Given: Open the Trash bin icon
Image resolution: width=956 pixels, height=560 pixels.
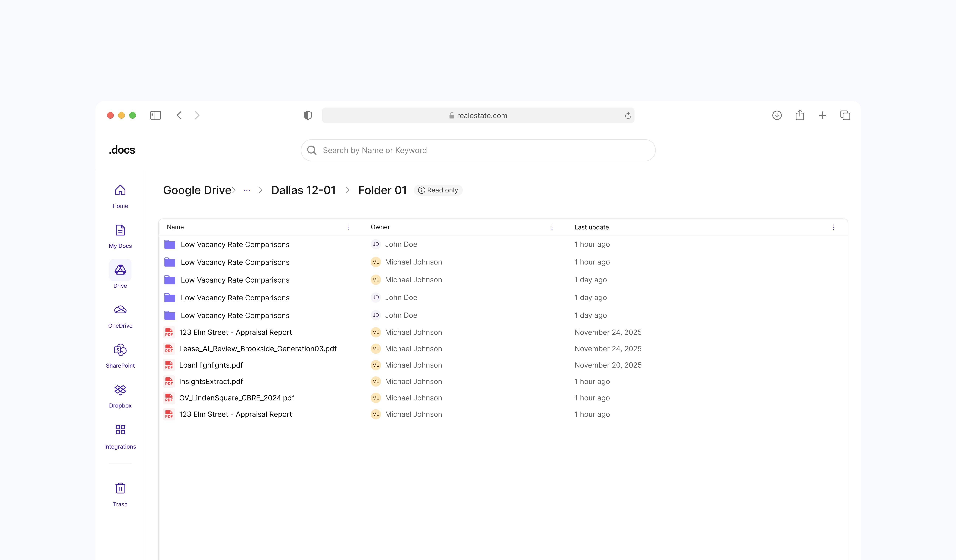Looking at the screenshot, I should (x=120, y=488).
